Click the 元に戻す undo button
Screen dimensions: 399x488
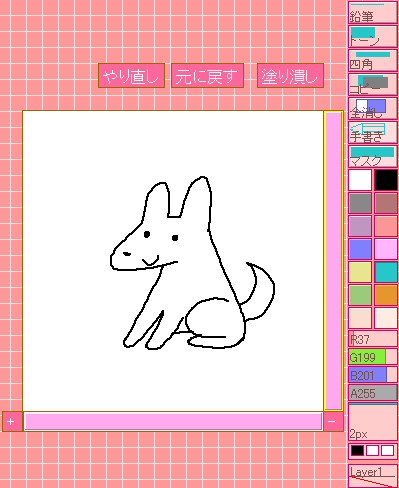click(207, 76)
